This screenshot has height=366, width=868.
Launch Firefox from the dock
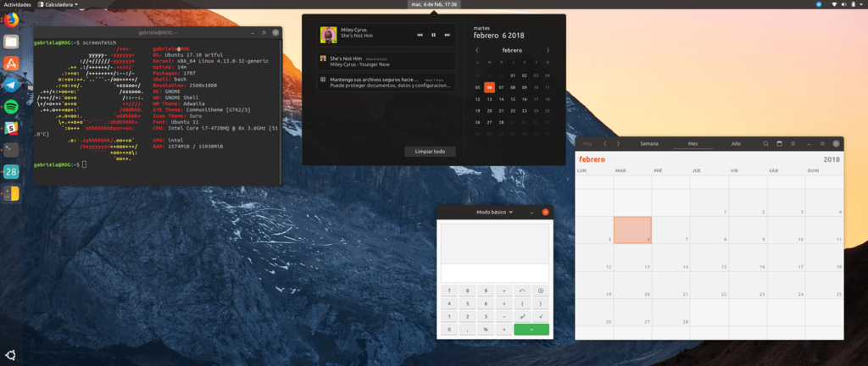[11, 20]
